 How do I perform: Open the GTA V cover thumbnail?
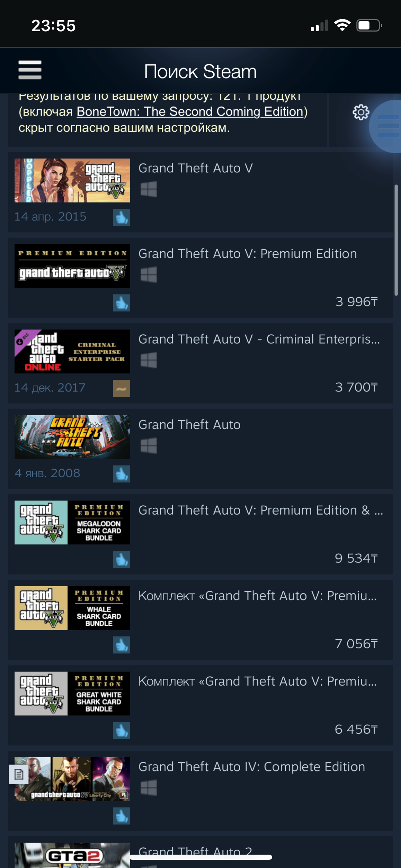[72, 180]
